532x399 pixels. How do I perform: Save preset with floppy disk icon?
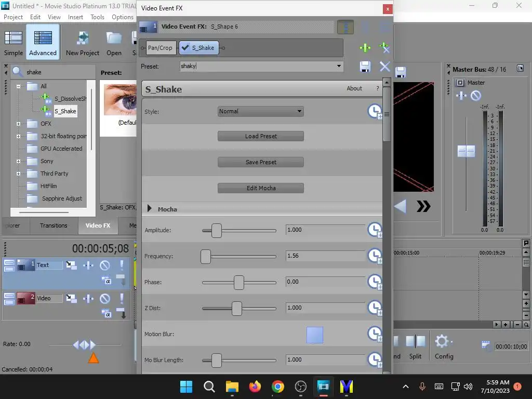click(x=365, y=66)
